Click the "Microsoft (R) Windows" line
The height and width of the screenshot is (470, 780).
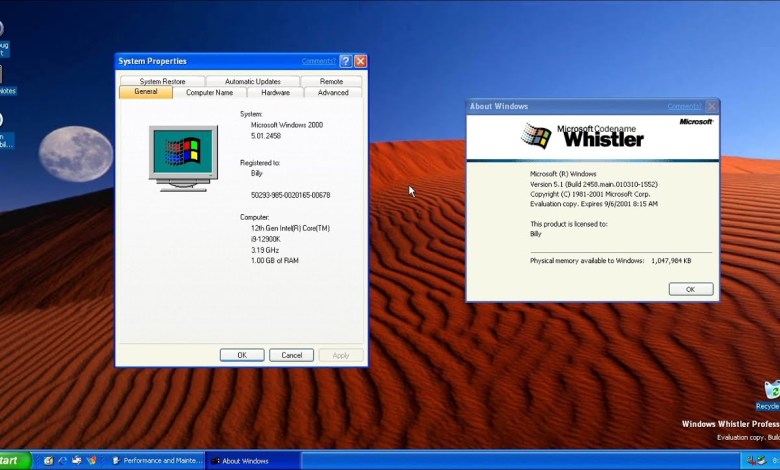coord(563,174)
